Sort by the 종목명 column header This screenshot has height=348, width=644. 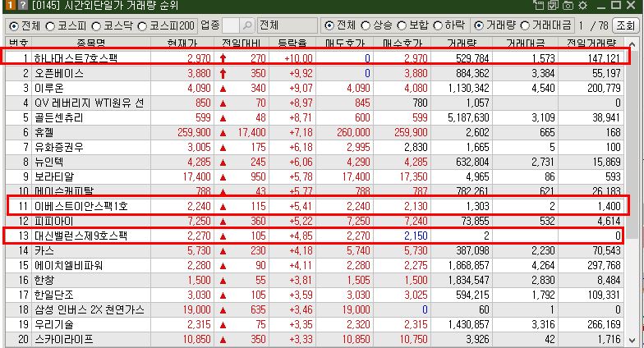coord(90,43)
